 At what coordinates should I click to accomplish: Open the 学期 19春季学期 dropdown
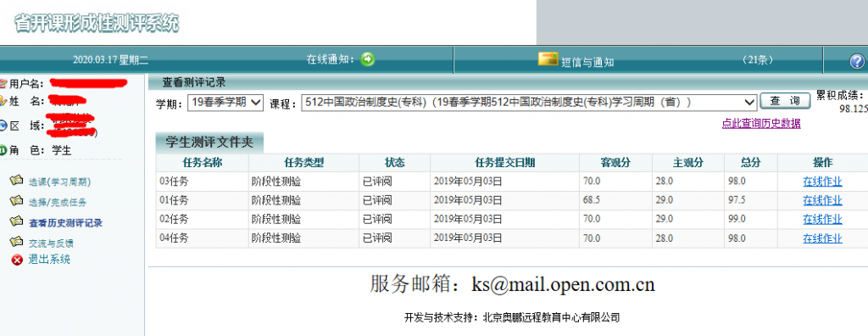coord(225,103)
